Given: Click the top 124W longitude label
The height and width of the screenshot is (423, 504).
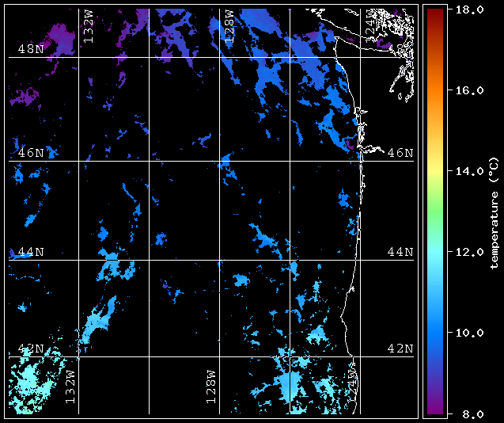Looking at the screenshot, I should (371, 22).
